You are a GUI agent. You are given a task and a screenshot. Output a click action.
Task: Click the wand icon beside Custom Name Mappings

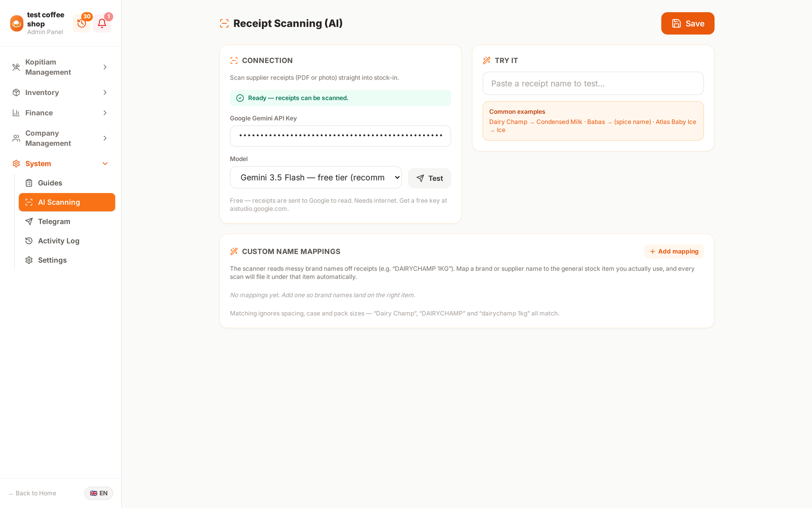234,251
